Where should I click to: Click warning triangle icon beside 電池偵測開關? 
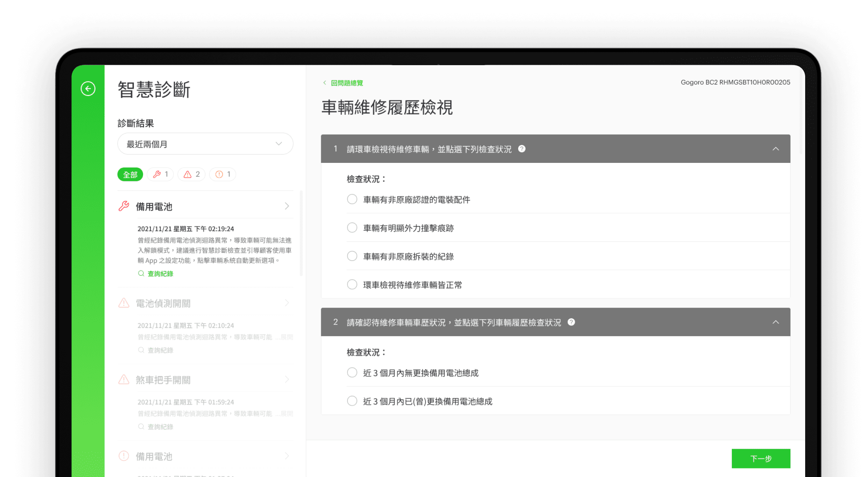(124, 303)
